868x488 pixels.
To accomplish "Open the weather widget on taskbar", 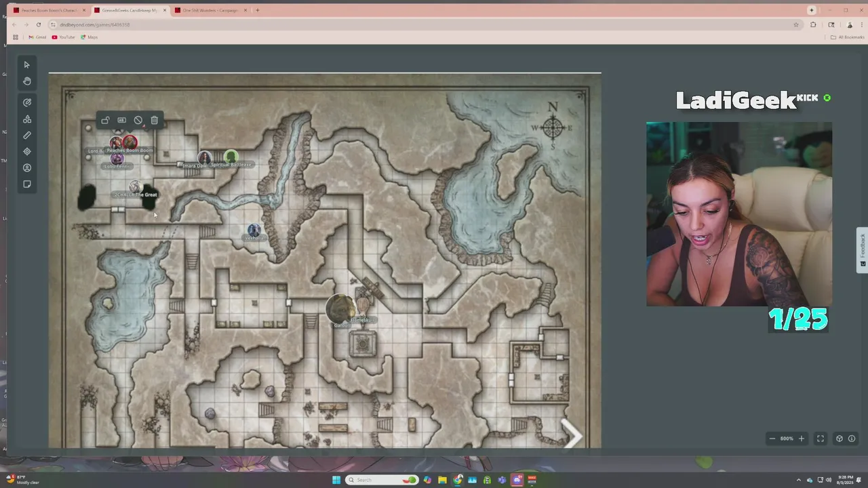I will (x=23, y=480).
